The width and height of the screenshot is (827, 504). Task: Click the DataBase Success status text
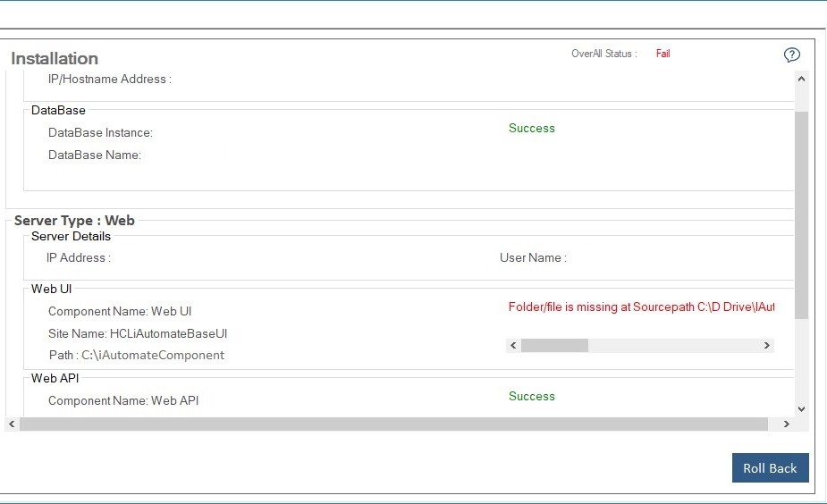coord(532,129)
